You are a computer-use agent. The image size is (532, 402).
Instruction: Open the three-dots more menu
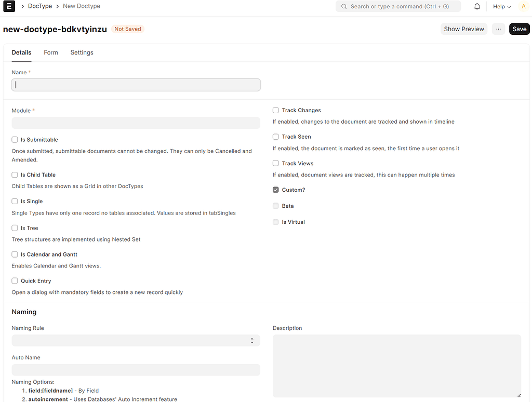coord(498,29)
